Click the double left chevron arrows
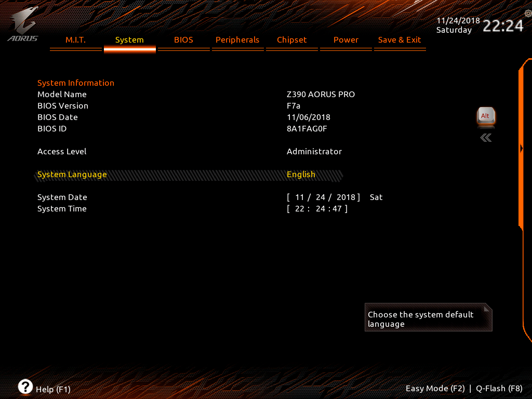Screen dimensions: 532x399 tap(486, 138)
